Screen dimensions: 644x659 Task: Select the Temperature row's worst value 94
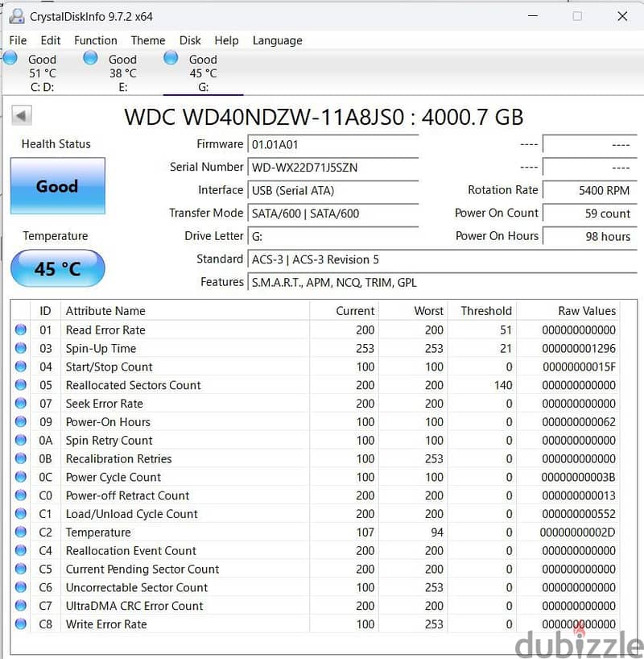437,533
